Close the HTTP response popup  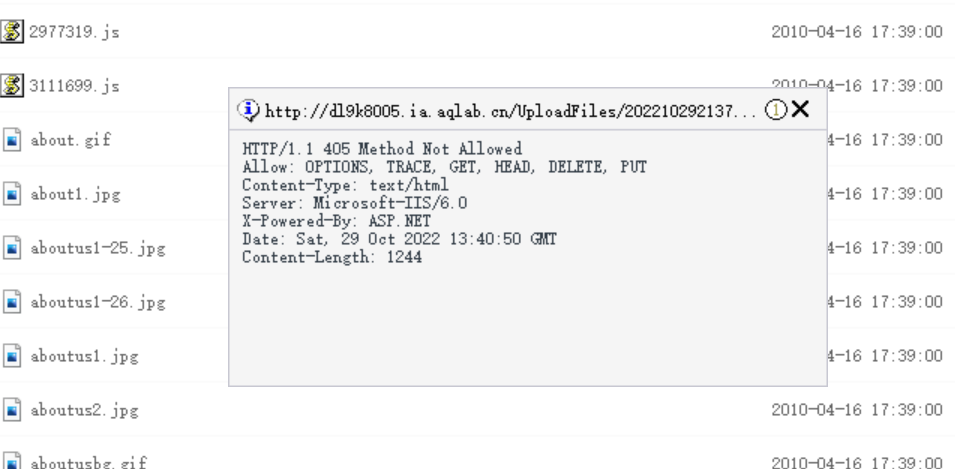pos(799,109)
